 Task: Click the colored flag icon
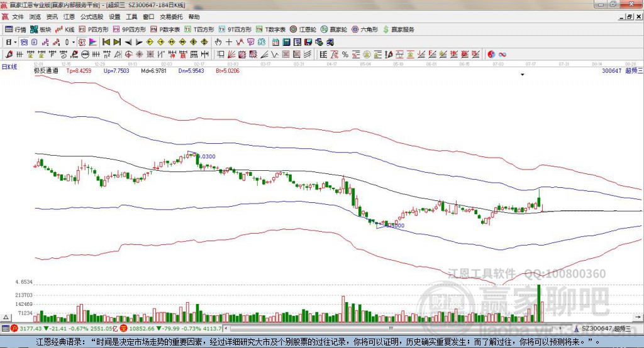click(x=93, y=42)
